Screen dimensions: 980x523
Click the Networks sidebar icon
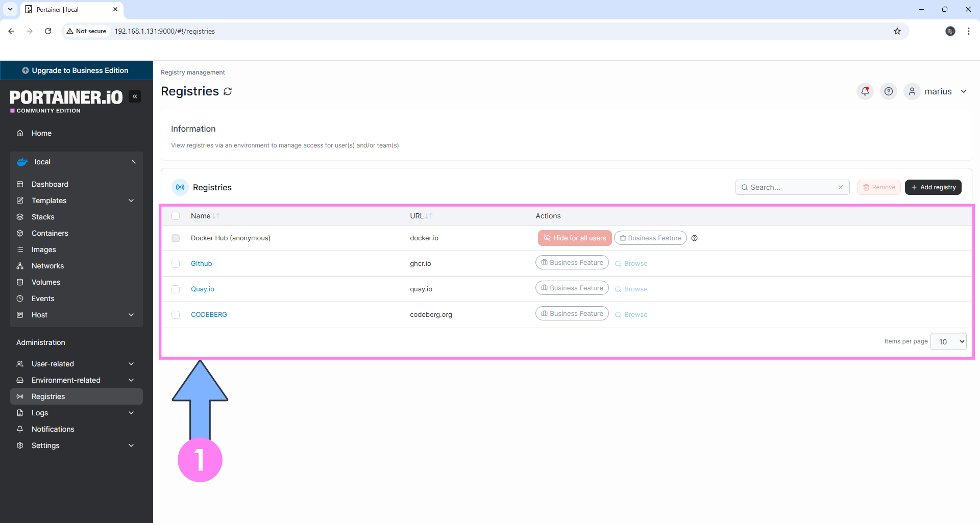pyautogui.click(x=47, y=266)
